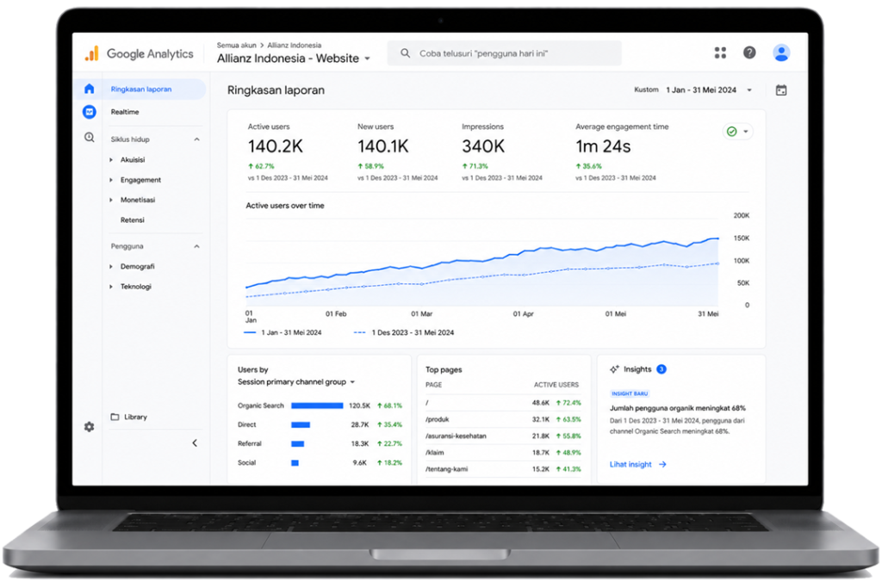Click the green data quality checkmark icon
Screen dimensions: 882x588
tap(732, 132)
